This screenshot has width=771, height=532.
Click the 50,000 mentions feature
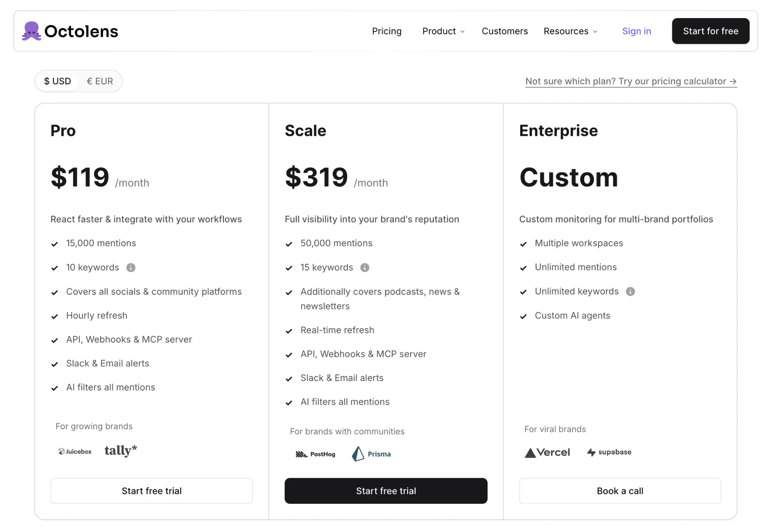coord(336,243)
